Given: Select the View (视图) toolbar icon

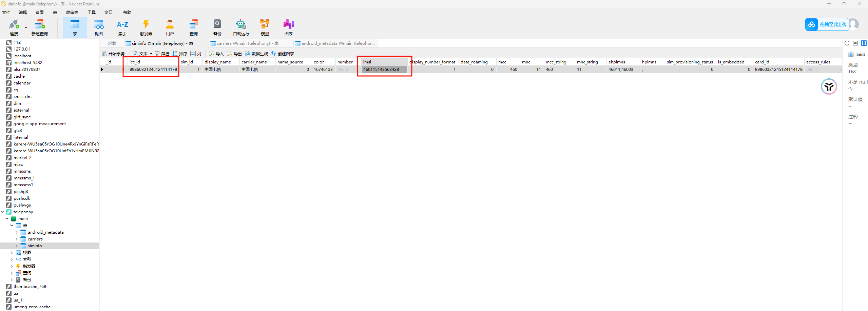Looking at the screenshot, I should tap(99, 27).
